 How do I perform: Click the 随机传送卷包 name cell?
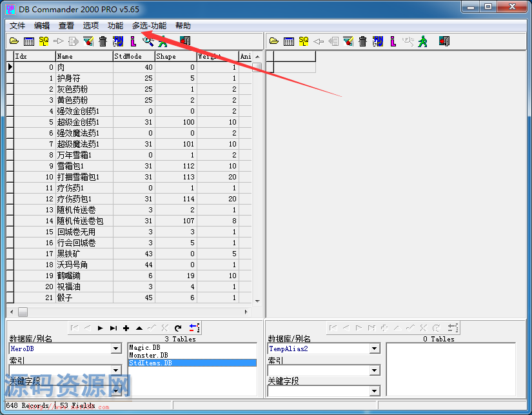84,221
